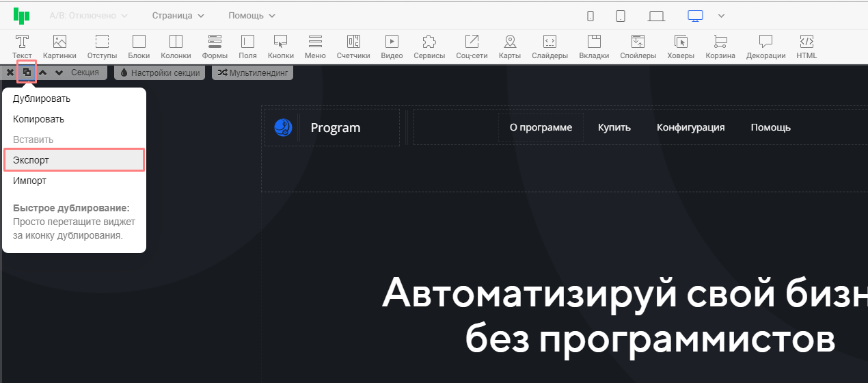868x383 pixels.
Task: Click the Видео widget icon
Action: coord(392,47)
